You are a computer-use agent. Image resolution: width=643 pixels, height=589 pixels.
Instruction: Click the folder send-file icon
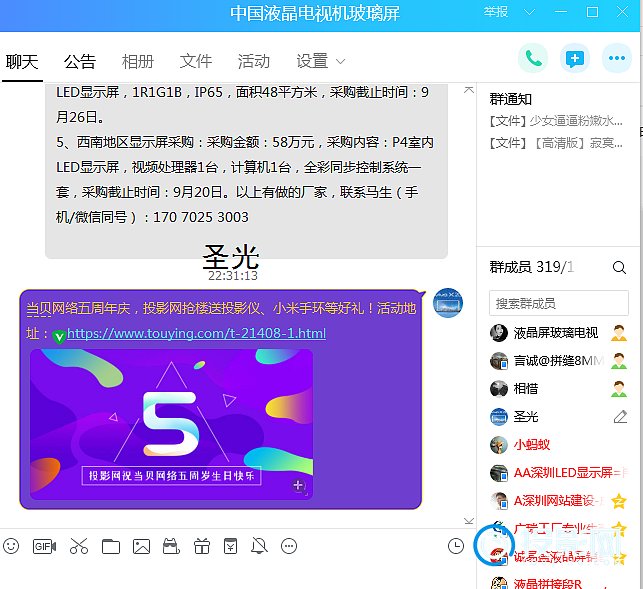pyautogui.click(x=111, y=547)
